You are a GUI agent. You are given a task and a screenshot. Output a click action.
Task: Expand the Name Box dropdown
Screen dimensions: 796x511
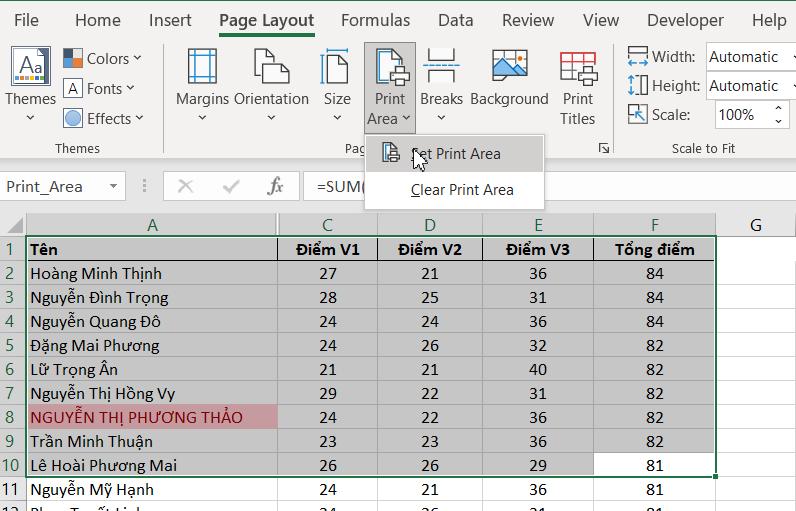114,186
